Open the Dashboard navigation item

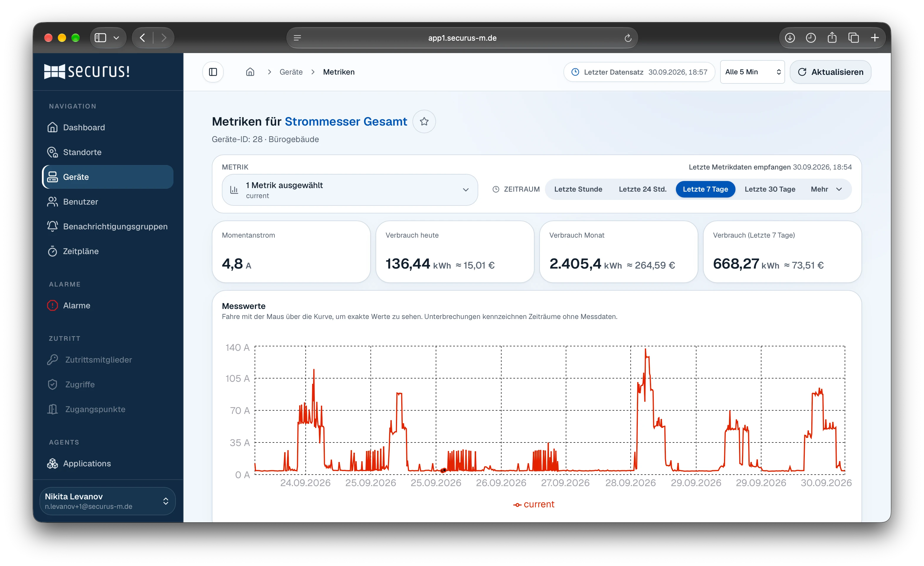click(x=108, y=127)
